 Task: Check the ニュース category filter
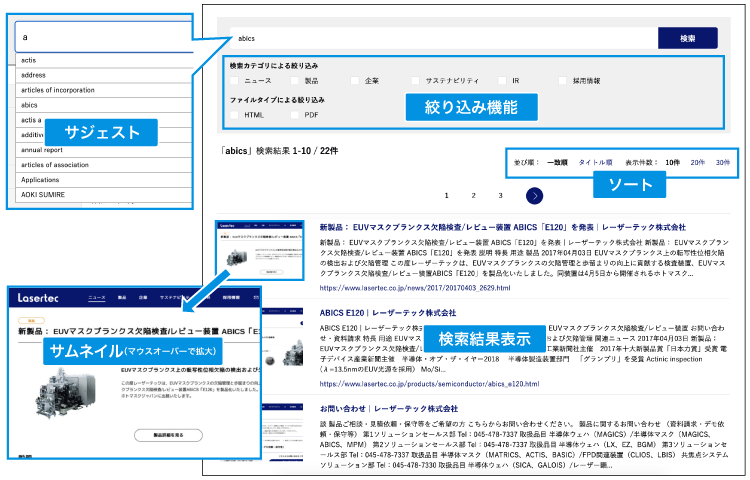(x=234, y=81)
